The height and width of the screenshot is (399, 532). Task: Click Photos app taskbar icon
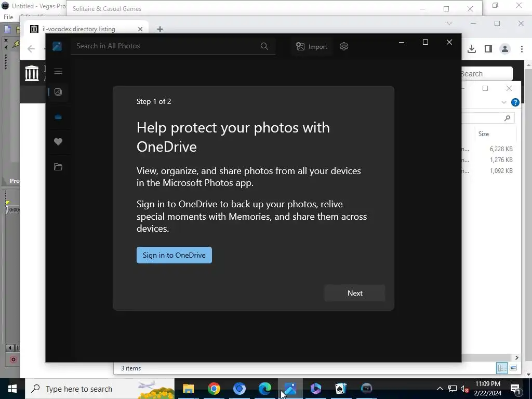pyautogui.click(x=290, y=389)
